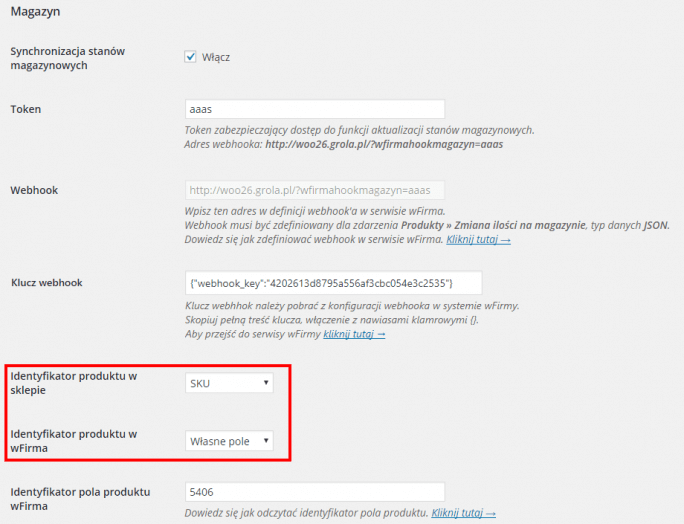This screenshot has height=524, width=684.
Task: Click the Token field label
Action: 26,109
